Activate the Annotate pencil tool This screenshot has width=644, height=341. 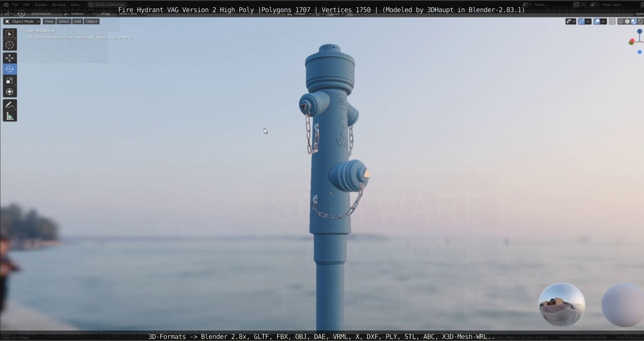pos(10,105)
